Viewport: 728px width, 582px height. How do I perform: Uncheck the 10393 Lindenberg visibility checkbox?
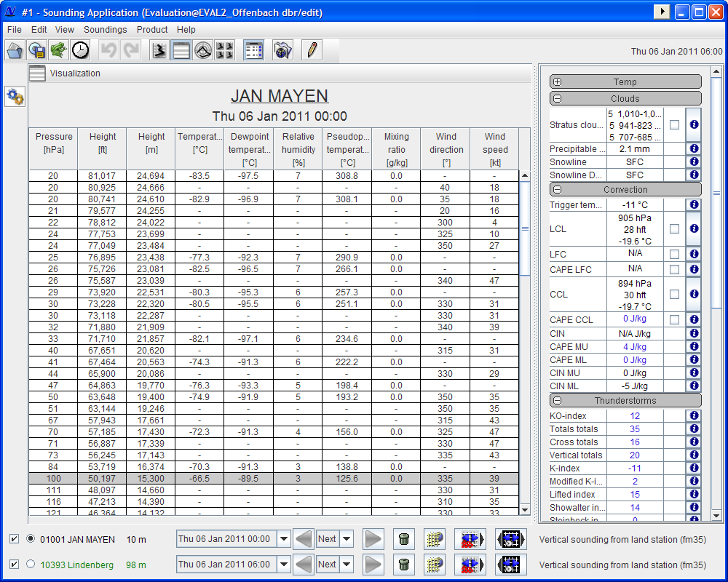[x=15, y=565]
